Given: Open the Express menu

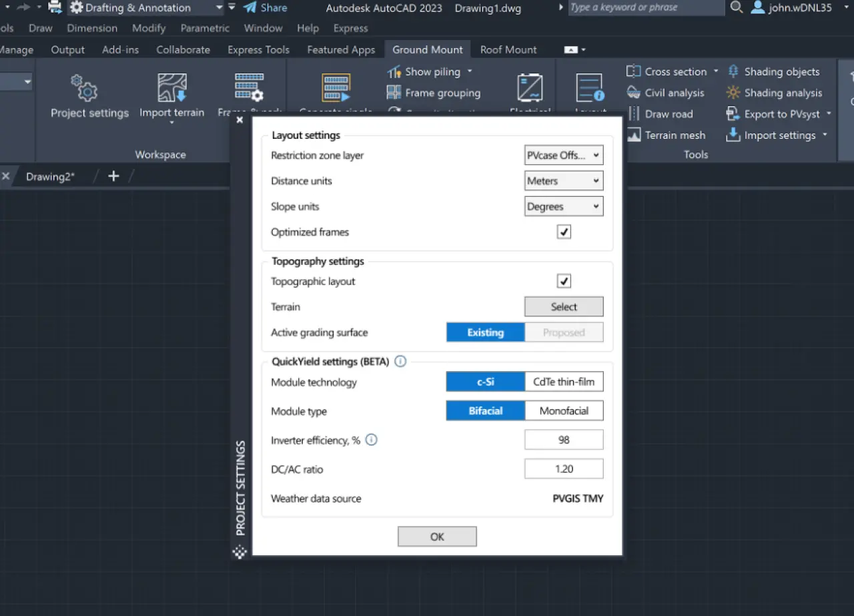Looking at the screenshot, I should pos(350,28).
